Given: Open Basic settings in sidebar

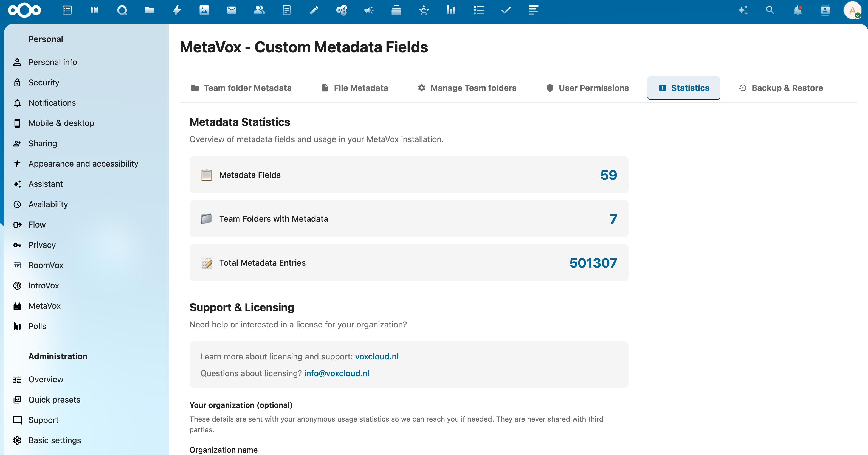Looking at the screenshot, I should point(86,440).
